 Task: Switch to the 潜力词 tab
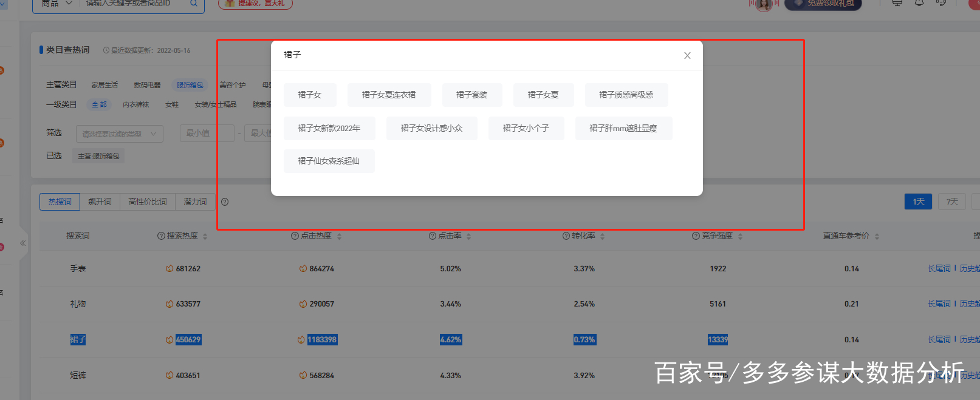(x=195, y=202)
